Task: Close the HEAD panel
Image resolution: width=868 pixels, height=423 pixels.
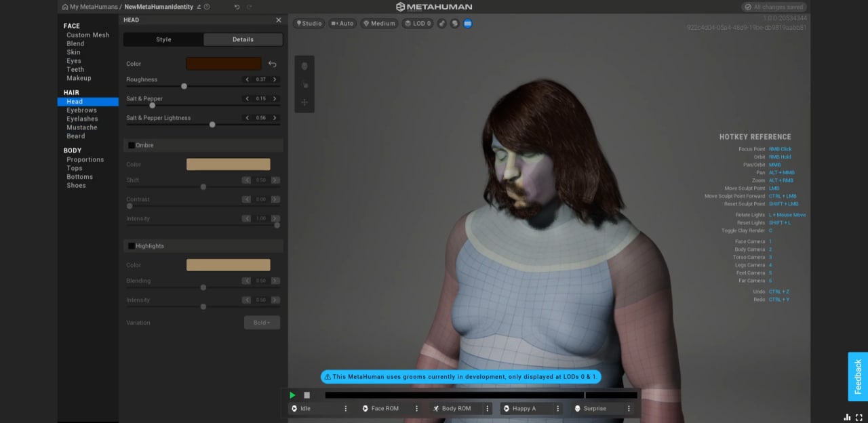Action: pos(278,20)
